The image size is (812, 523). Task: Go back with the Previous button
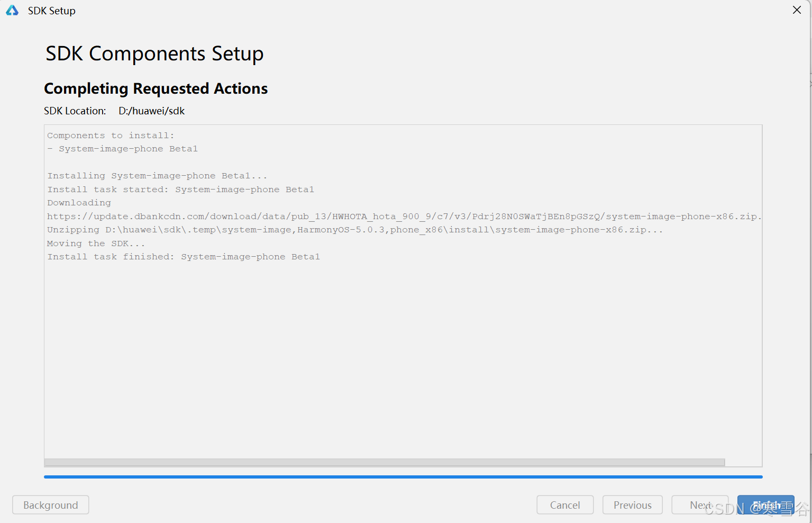point(632,505)
